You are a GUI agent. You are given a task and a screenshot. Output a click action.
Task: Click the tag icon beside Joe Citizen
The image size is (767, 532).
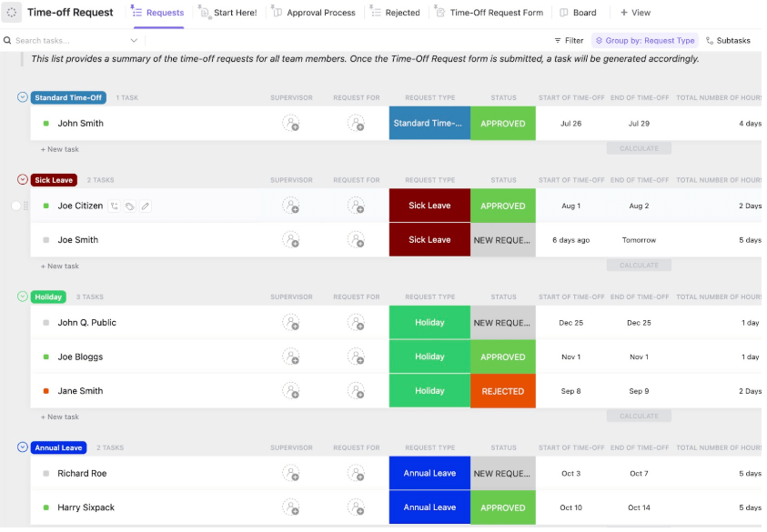click(130, 206)
